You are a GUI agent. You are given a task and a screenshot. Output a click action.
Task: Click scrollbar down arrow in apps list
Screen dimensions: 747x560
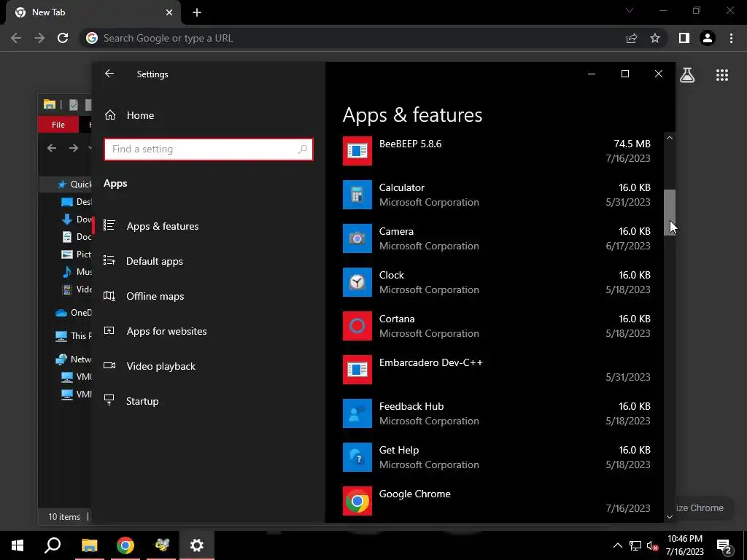coord(670,517)
